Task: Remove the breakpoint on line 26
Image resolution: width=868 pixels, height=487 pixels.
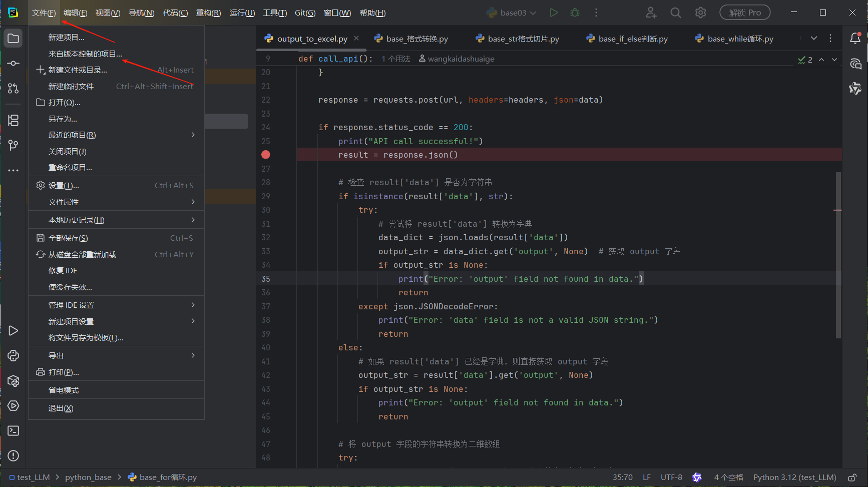Action: pos(266,155)
